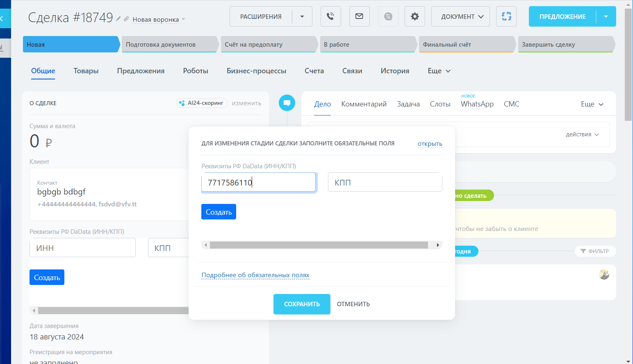Click the contact name bgbgb bdbgf
This screenshot has width=633, height=364.
click(61, 192)
